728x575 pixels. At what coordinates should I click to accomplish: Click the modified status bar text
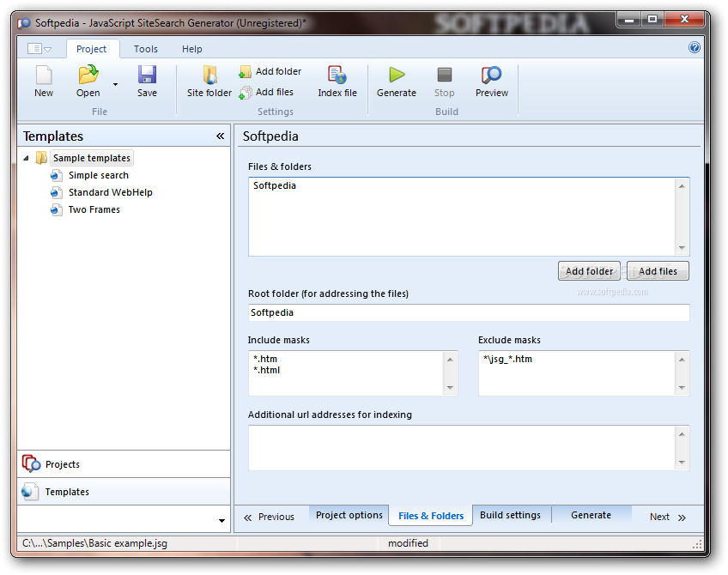tap(408, 543)
